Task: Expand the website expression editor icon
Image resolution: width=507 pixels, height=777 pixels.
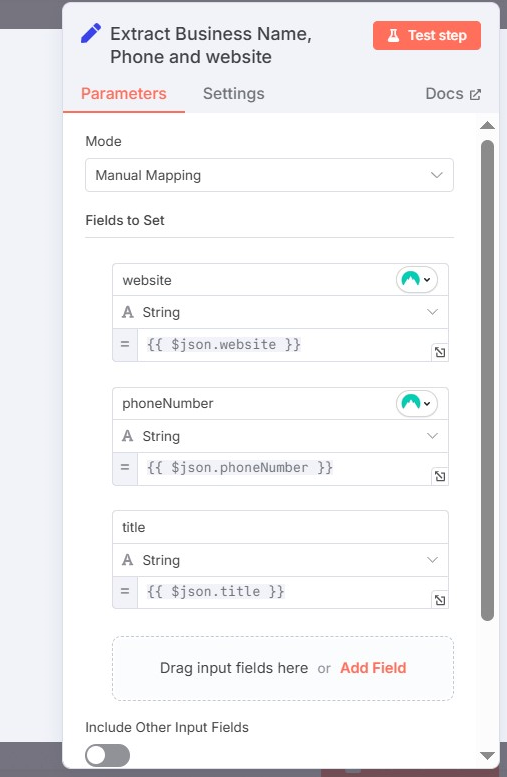Action: pyautogui.click(x=440, y=352)
